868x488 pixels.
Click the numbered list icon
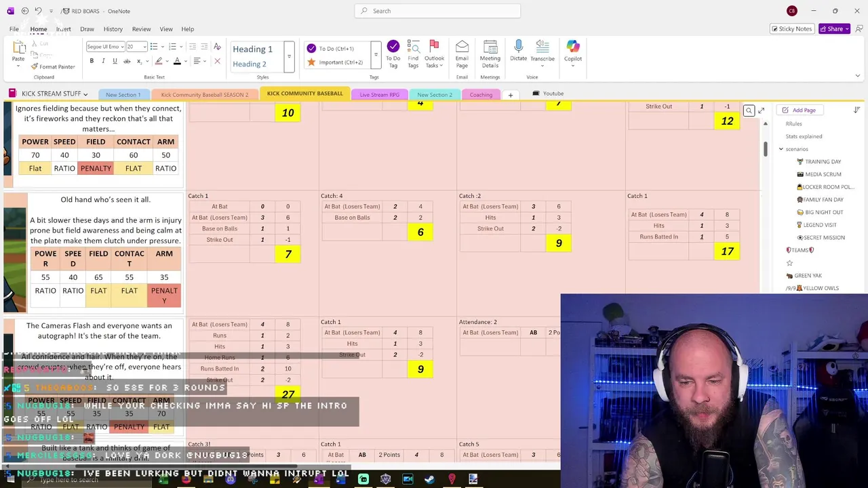pos(172,46)
